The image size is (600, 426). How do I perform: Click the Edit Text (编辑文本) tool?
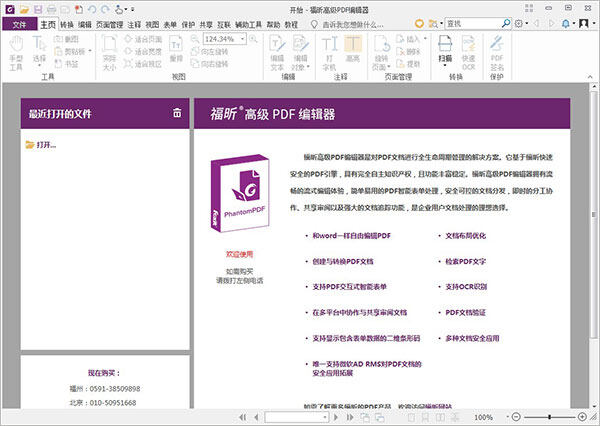[277, 53]
